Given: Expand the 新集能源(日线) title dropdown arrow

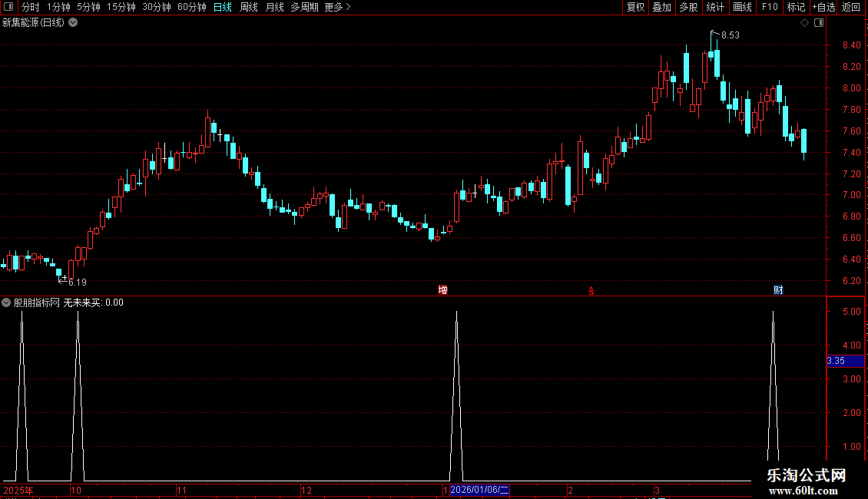Looking at the screenshot, I should click(x=73, y=23).
